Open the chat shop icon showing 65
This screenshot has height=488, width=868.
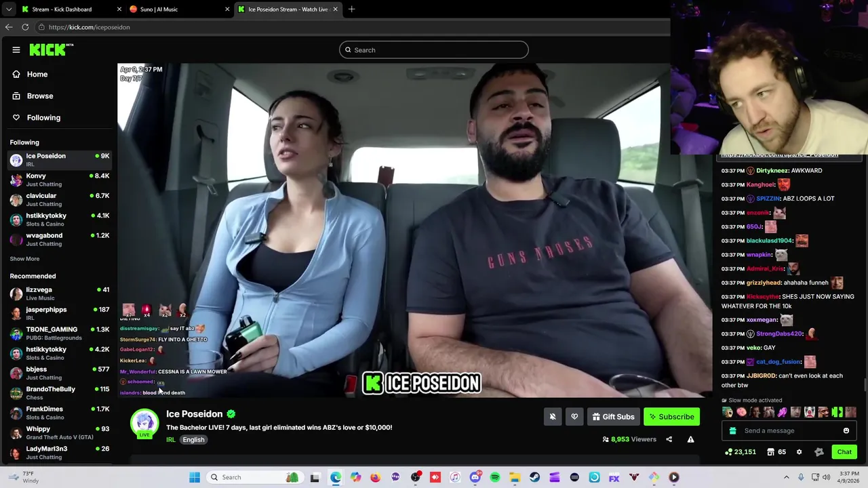coord(776,452)
